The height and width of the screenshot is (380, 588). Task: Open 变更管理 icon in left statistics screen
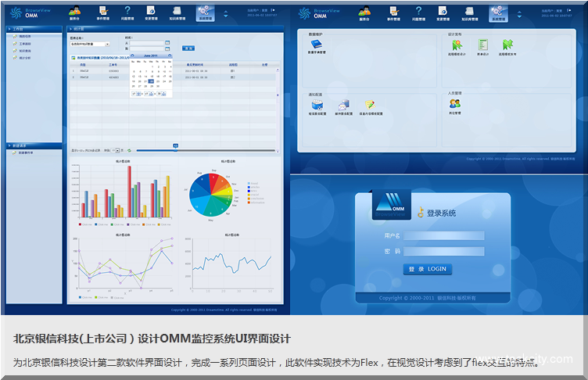coord(151,13)
